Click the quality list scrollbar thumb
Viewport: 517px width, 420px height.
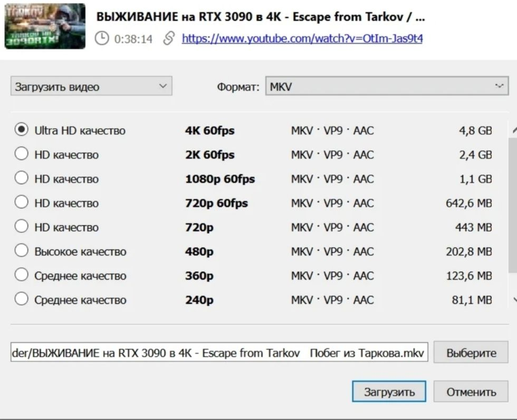coord(513,205)
